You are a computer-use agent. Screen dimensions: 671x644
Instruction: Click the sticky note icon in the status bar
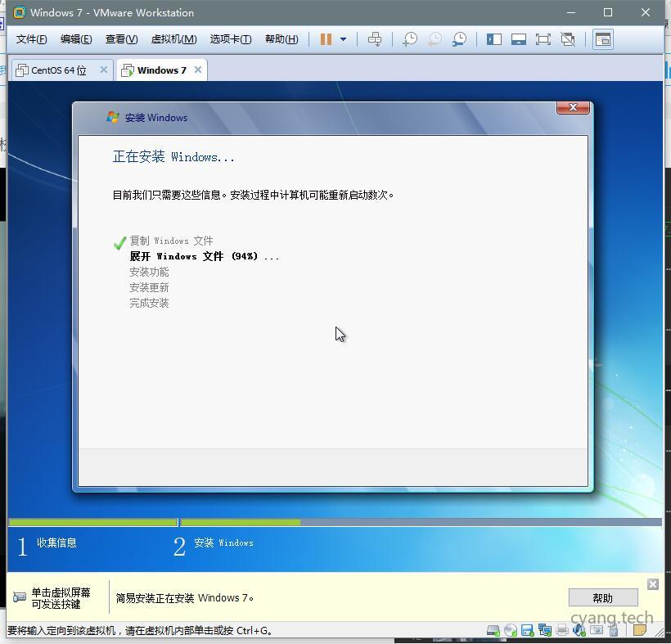click(639, 630)
